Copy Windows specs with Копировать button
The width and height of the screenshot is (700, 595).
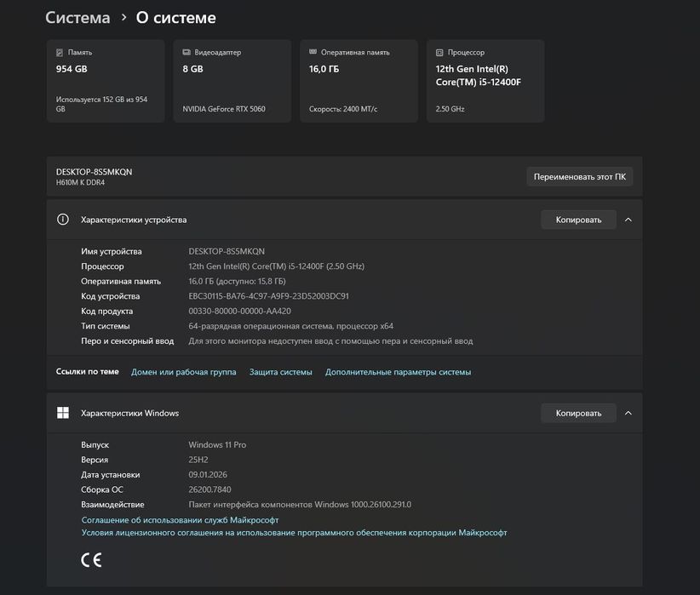click(578, 414)
